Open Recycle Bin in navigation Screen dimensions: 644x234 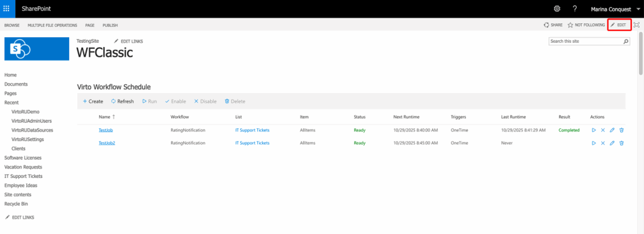[16, 204]
